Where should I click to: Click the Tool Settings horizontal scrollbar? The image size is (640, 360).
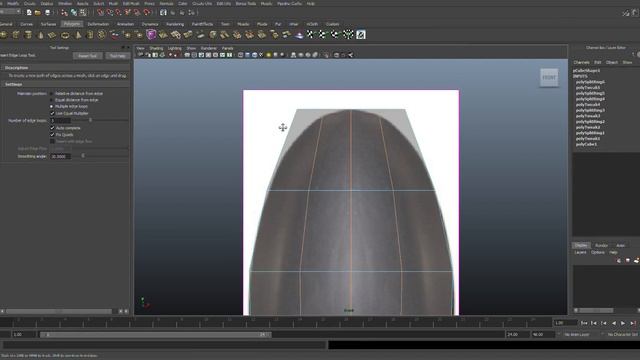click(x=59, y=311)
